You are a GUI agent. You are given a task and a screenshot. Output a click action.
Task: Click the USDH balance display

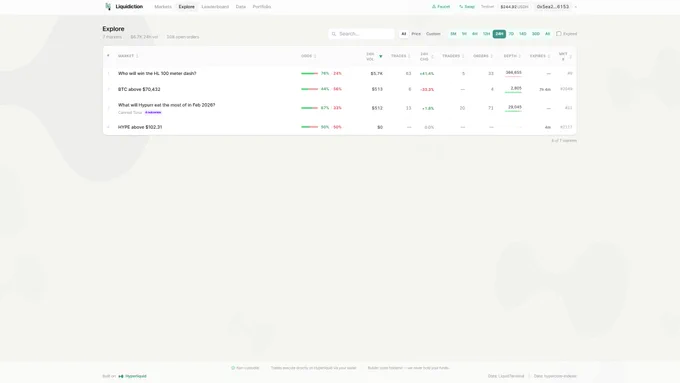[514, 7]
